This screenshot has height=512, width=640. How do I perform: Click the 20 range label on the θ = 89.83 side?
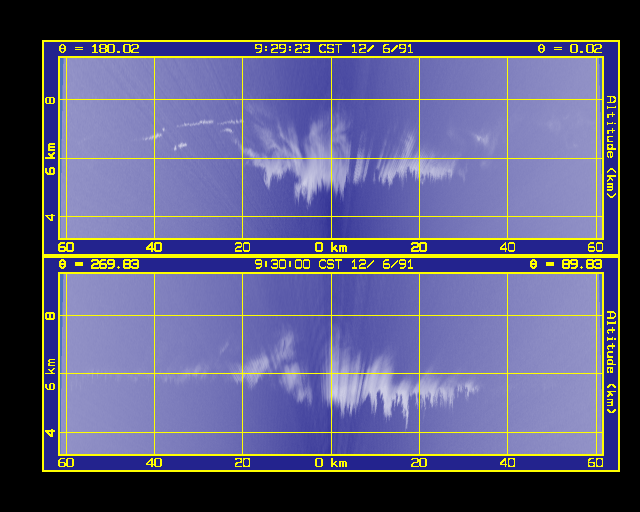419,463
